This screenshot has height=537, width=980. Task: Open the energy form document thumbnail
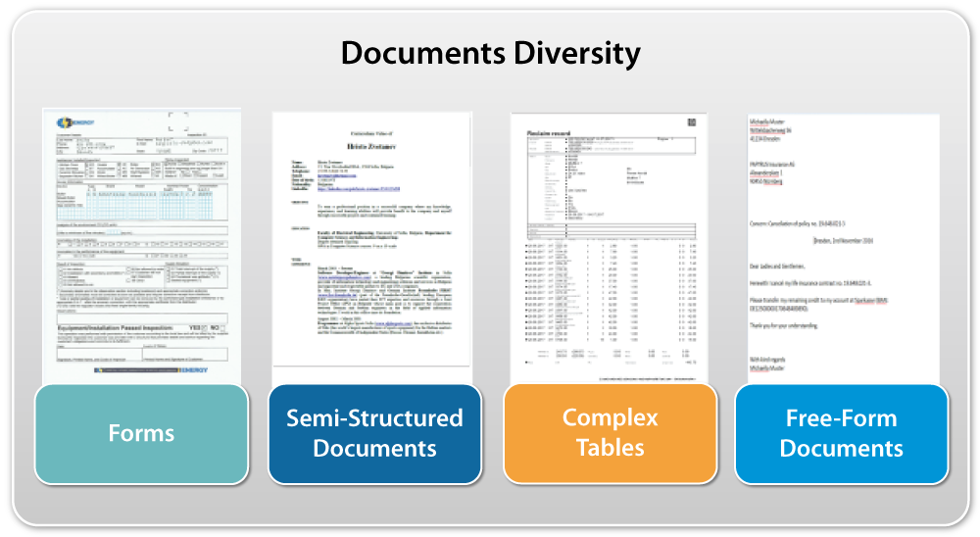point(142,246)
